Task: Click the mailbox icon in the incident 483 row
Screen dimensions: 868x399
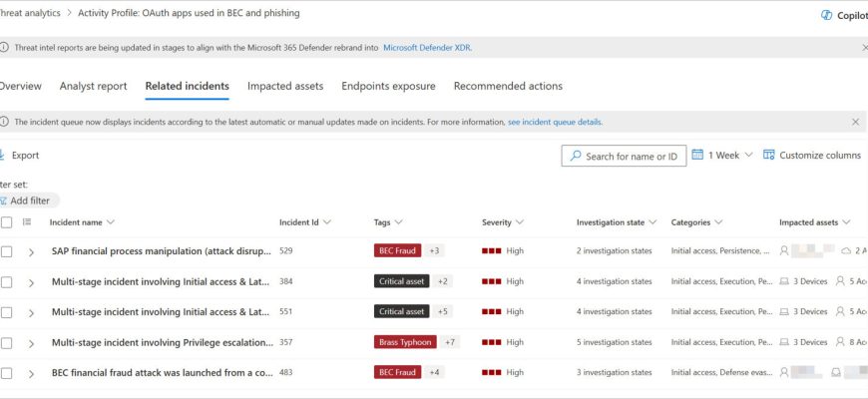Action: [x=836, y=372]
